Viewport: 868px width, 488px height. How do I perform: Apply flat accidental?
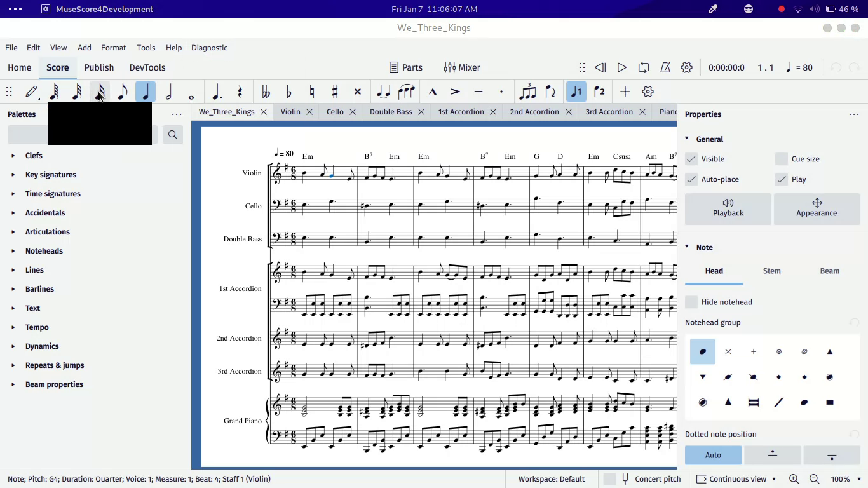[288, 91]
